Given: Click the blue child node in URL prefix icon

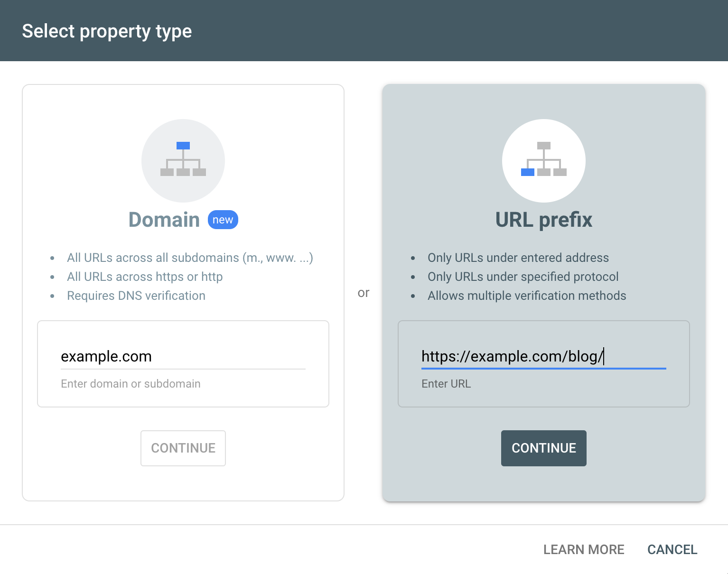Looking at the screenshot, I should point(528,173).
